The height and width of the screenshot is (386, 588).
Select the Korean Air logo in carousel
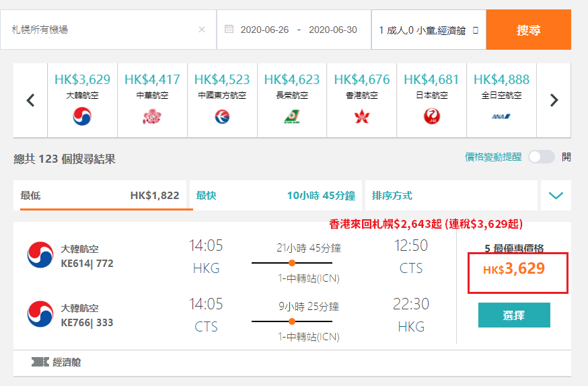pyautogui.click(x=82, y=116)
